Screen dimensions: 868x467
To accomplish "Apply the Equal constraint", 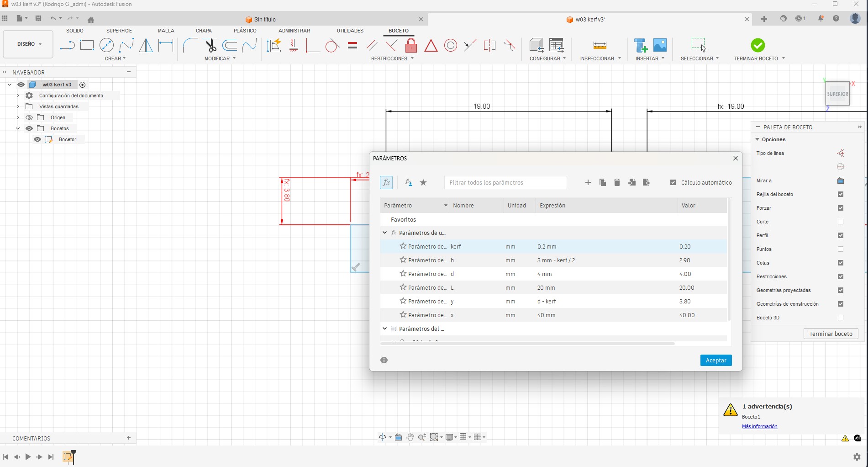I will pos(352,45).
